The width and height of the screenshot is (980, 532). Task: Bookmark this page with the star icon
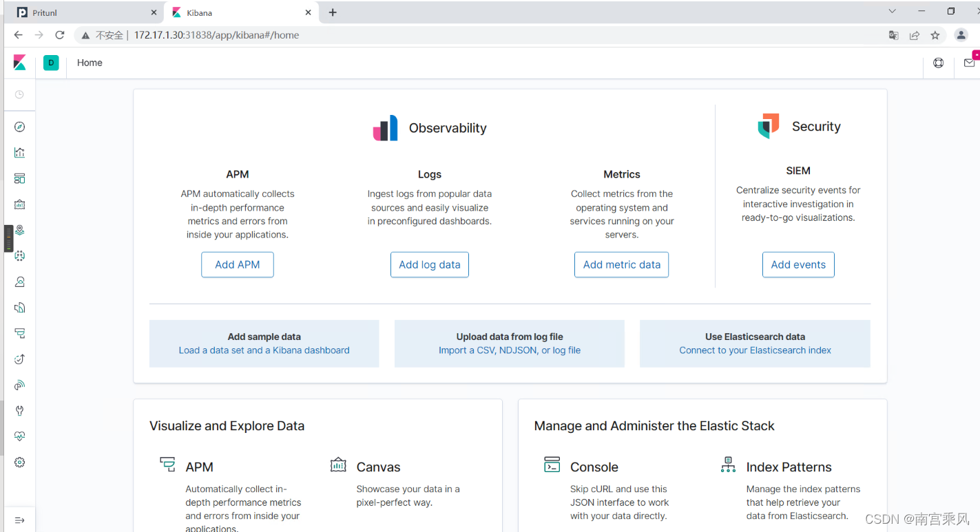tap(935, 35)
